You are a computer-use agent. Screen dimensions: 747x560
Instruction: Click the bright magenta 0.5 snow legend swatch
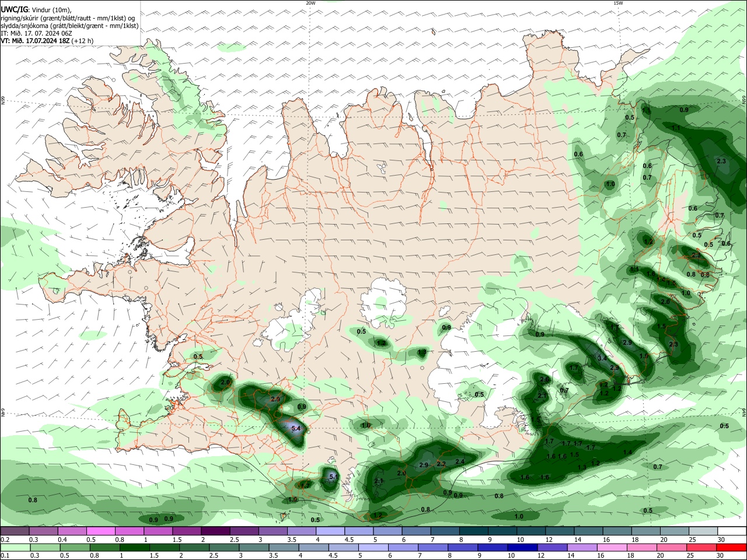[x=100, y=531]
